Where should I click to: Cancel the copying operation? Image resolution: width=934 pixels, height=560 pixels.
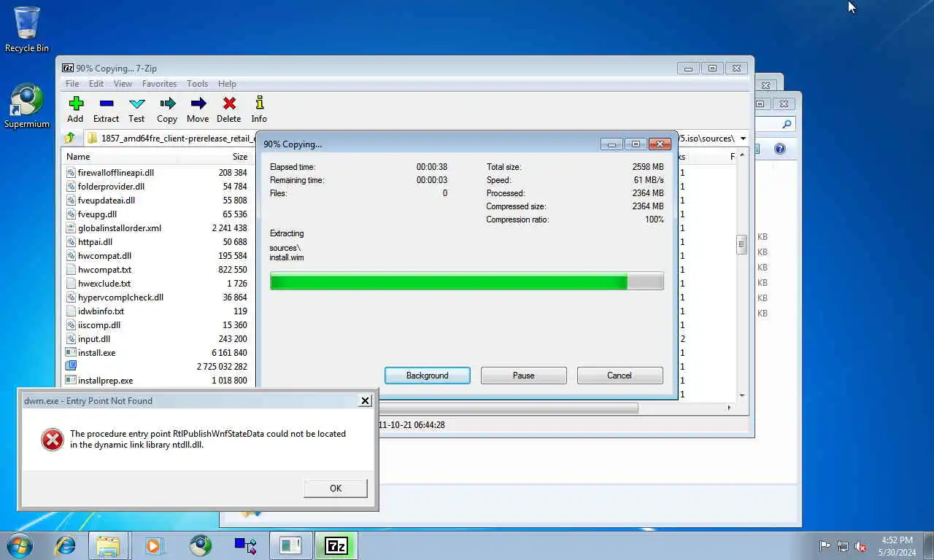point(620,376)
